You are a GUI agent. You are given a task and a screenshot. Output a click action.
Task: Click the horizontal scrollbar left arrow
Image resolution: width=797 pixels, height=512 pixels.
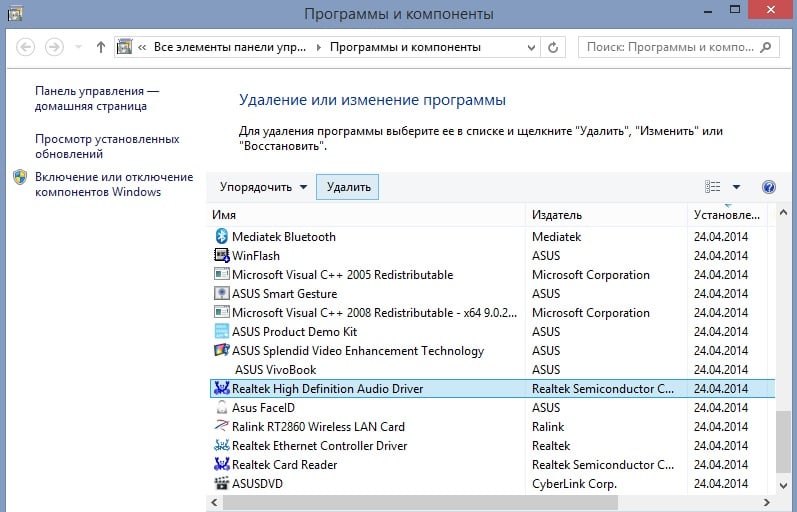point(214,502)
